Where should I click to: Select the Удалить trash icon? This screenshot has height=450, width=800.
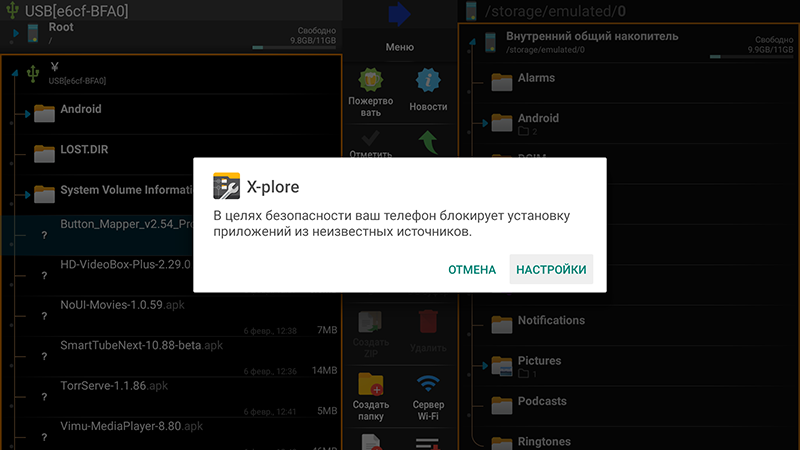coord(428,322)
